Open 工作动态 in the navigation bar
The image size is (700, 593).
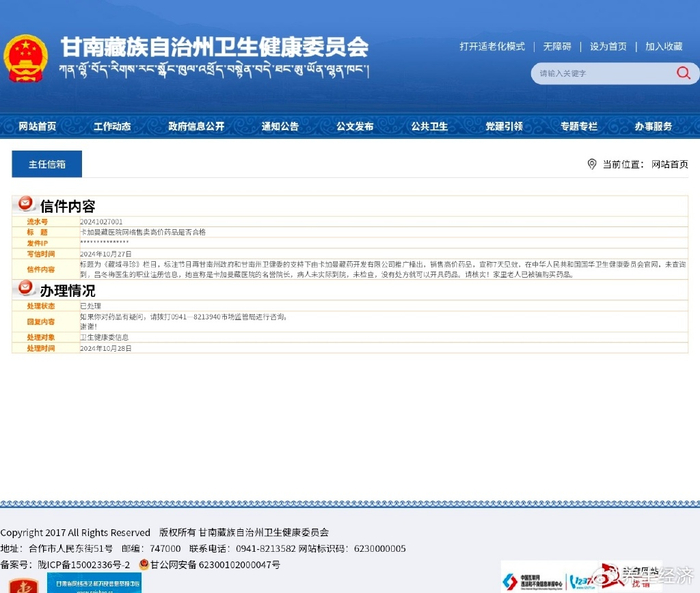pyautogui.click(x=112, y=126)
